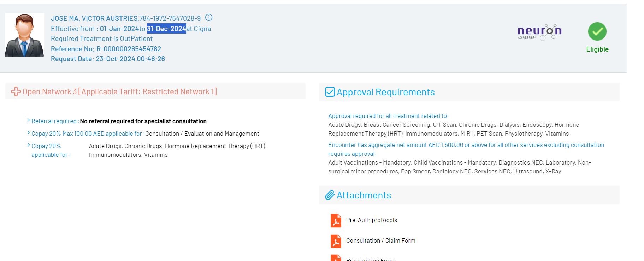Click the highlighted 31-Dec-2024 expiry date
Screen dimensions: 644x261
click(166, 29)
